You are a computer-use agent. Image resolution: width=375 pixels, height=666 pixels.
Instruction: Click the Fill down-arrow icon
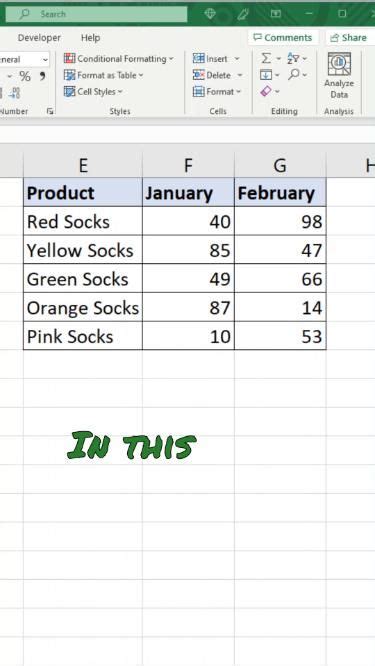coord(266,75)
